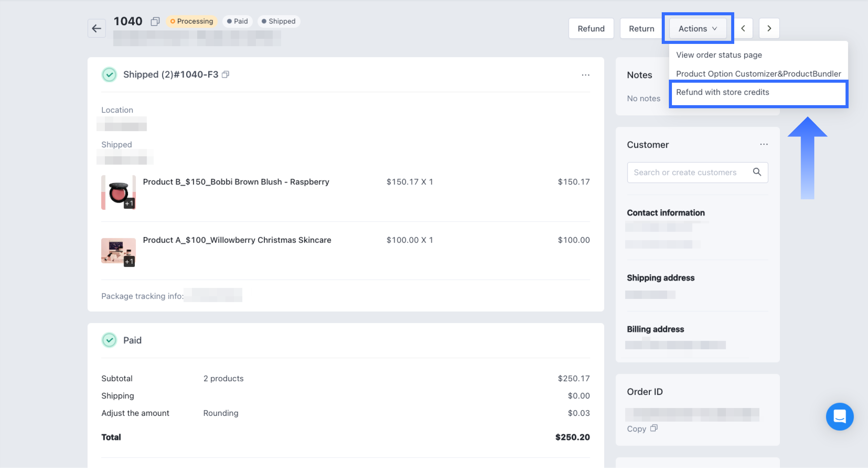Click the Return button
This screenshot has height=468, width=868.
(x=641, y=29)
